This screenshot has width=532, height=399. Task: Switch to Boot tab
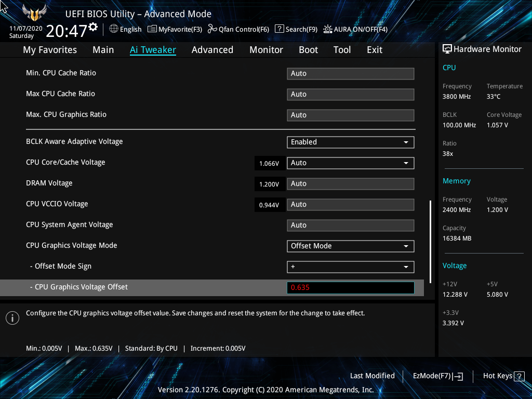coord(308,50)
